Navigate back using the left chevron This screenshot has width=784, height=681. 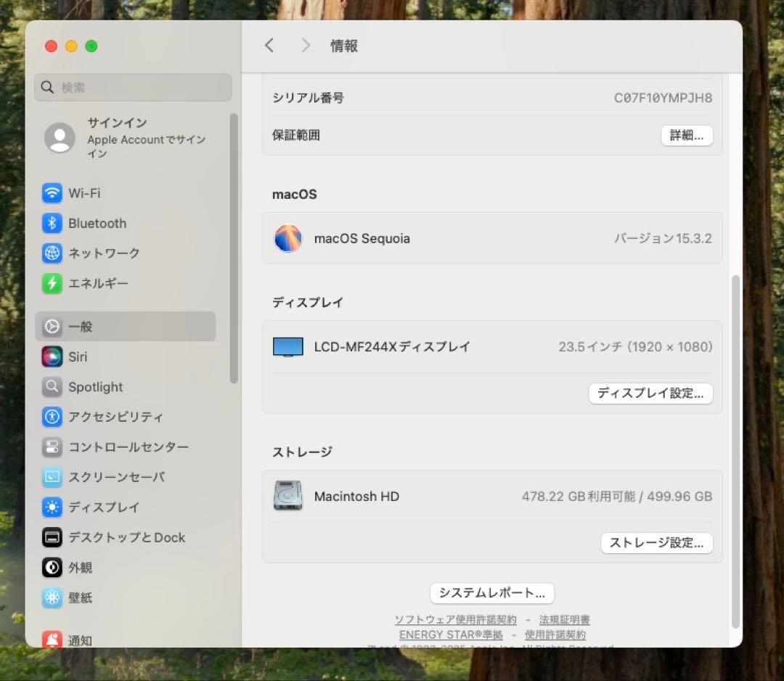(269, 45)
